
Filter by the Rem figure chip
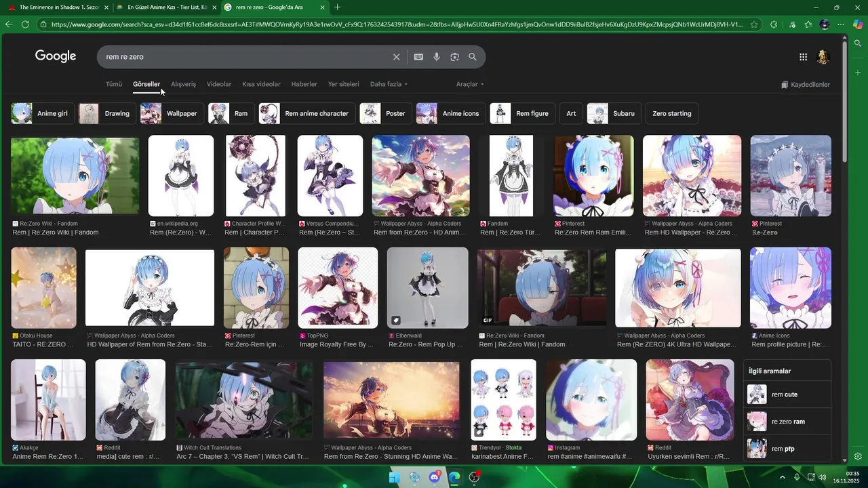522,113
